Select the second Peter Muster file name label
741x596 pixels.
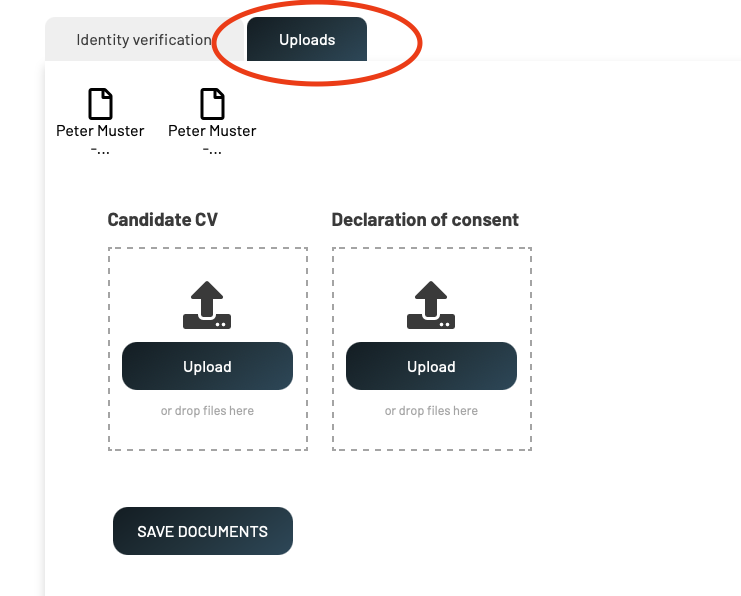(212, 131)
